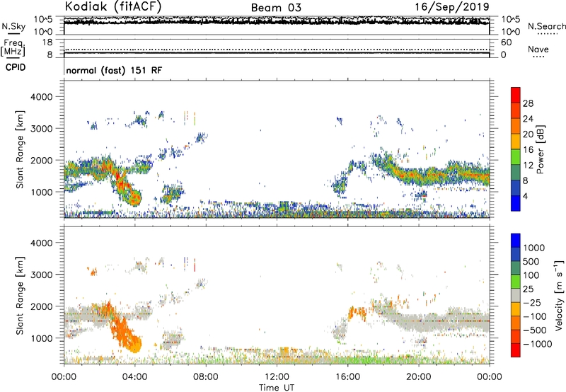Pick the gray -25 to 25 velocity color segment

pyautogui.click(x=516, y=295)
